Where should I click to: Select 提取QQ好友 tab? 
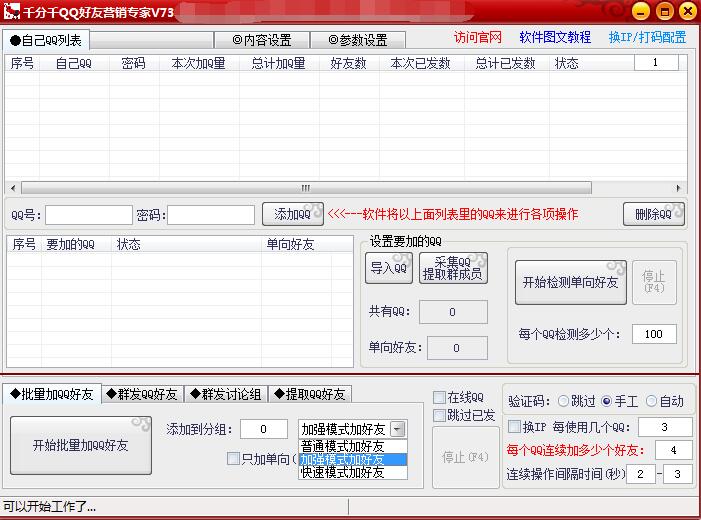(310, 394)
